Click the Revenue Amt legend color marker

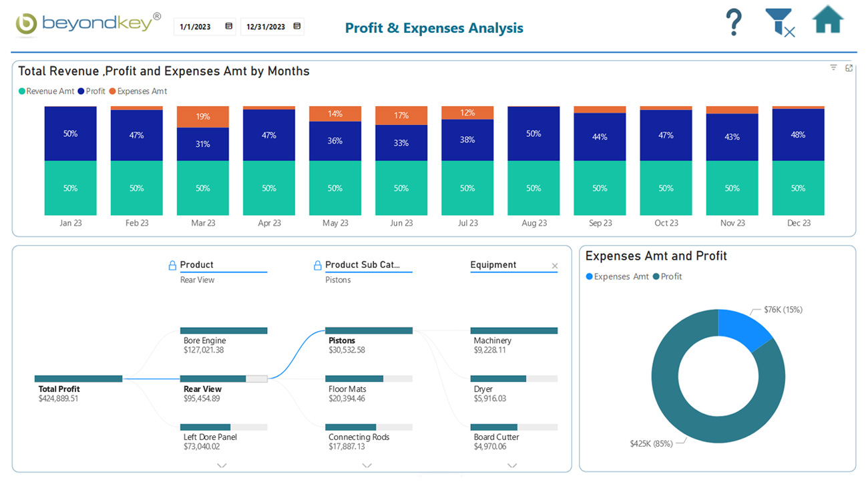pos(21,90)
